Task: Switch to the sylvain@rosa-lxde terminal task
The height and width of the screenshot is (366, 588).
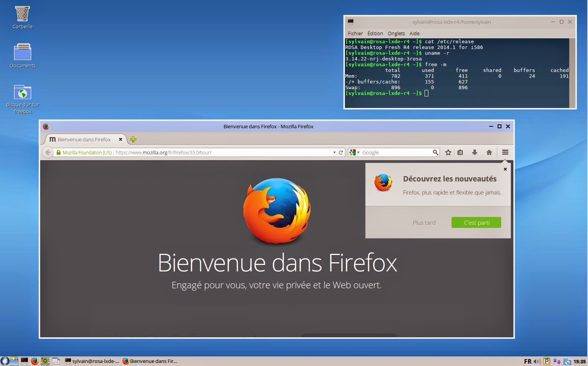Action: tap(92, 361)
